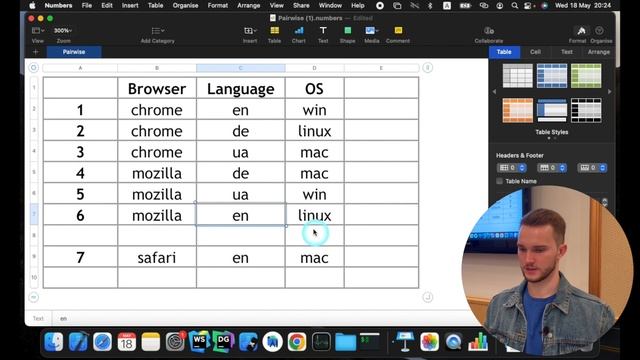This screenshot has height=360, width=640.
Task: Adjust the header rows count stepper
Action: coord(562,168)
